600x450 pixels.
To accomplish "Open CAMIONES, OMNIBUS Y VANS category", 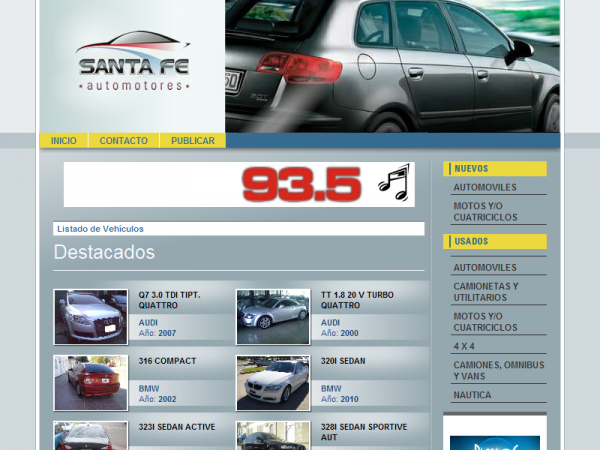I will click(499, 370).
